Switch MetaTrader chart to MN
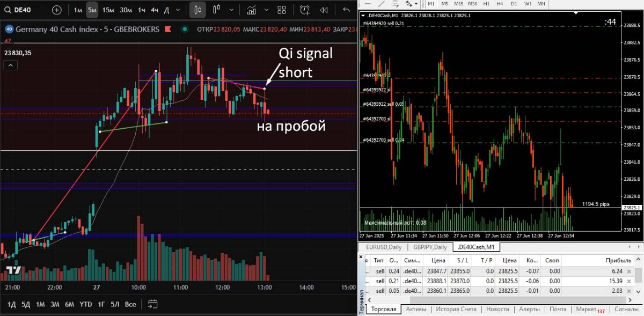 point(541,4)
